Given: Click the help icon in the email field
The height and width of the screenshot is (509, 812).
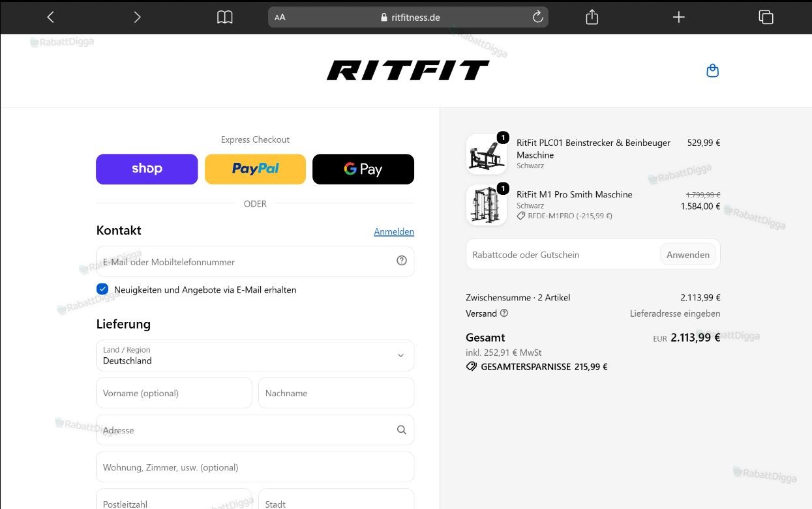Looking at the screenshot, I should (402, 261).
